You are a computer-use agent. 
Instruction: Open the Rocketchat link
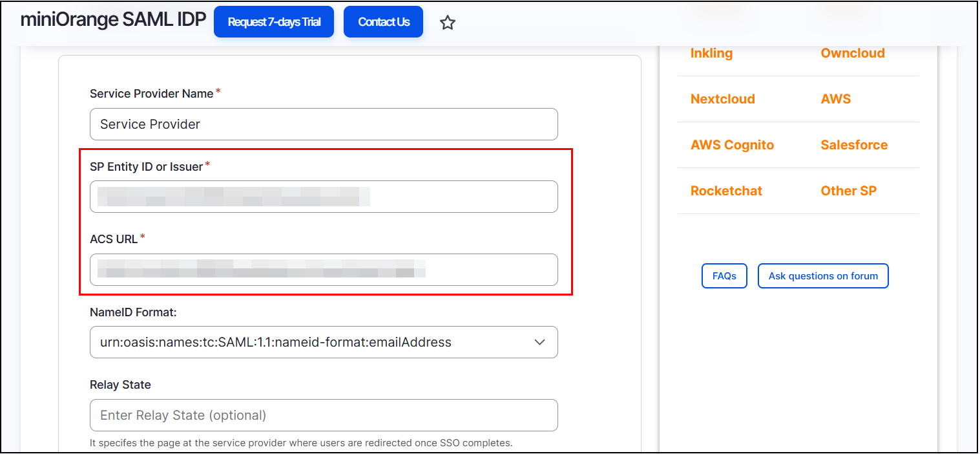pos(726,191)
